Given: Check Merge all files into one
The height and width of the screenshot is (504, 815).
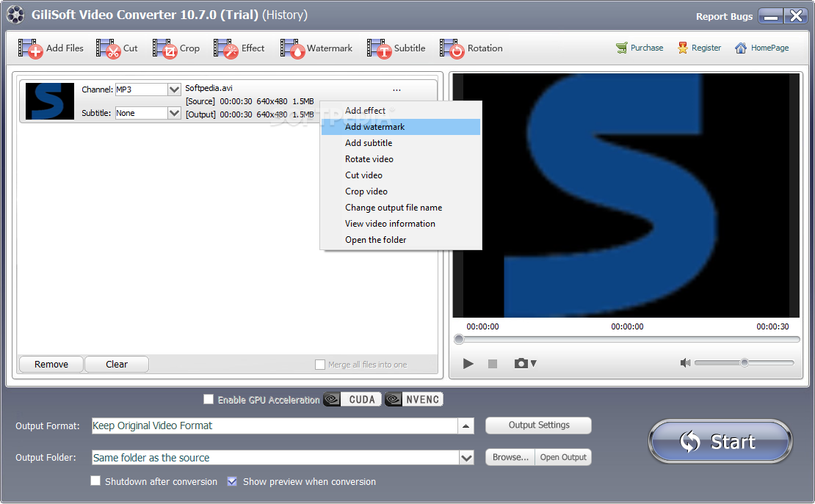Looking at the screenshot, I should pos(321,365).
